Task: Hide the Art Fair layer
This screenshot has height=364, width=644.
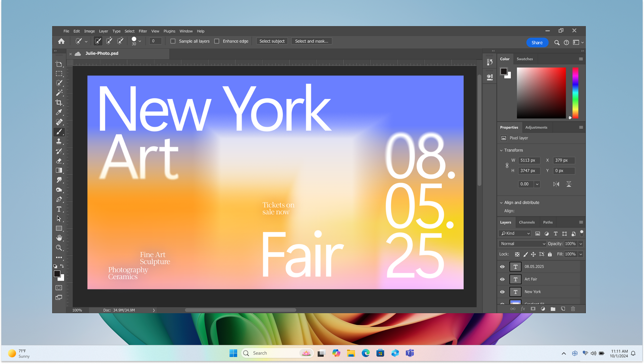Action: 502,279
